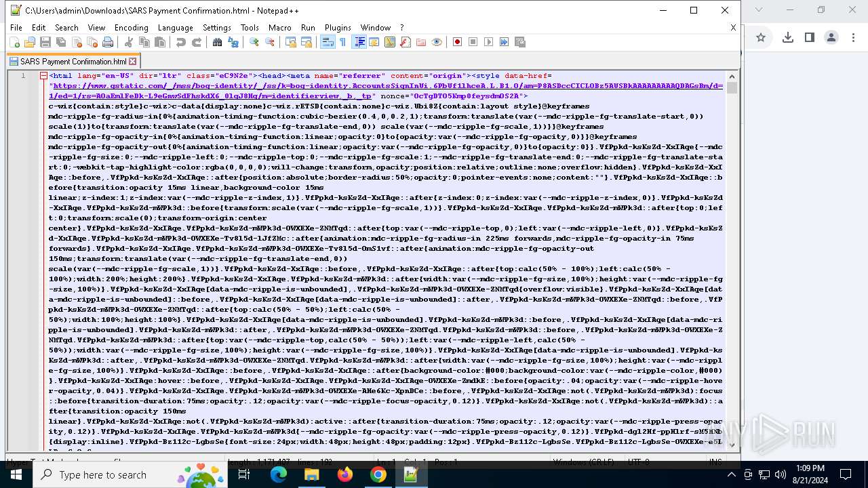Start macro recording with the red Record button

click(457, 42)
